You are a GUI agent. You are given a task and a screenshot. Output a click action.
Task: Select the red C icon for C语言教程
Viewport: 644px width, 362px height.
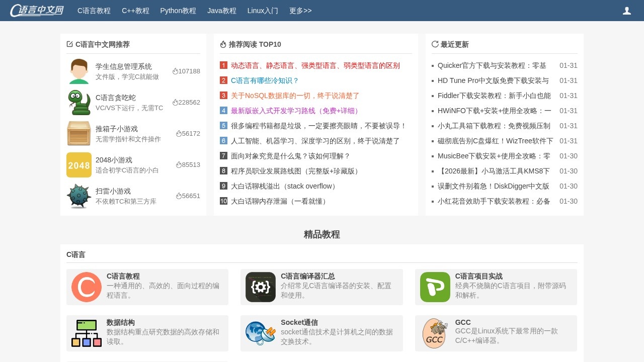tap(86, 287)
